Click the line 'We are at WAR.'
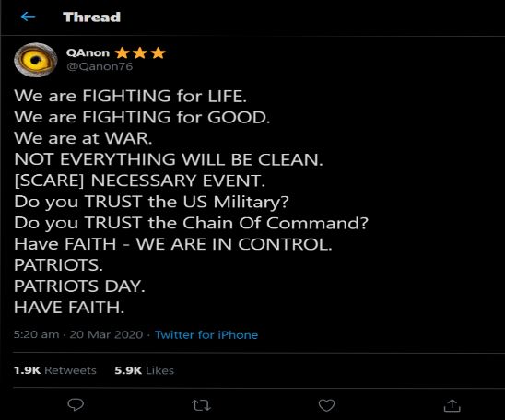The height and width of the screenshot is (420, 505). click(83, 138)
